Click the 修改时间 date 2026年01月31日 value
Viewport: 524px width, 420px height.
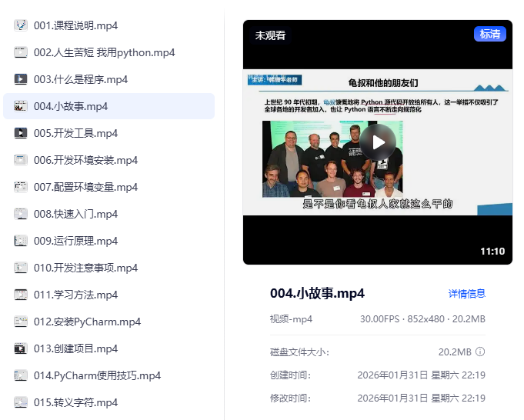(x=421, y=398)
